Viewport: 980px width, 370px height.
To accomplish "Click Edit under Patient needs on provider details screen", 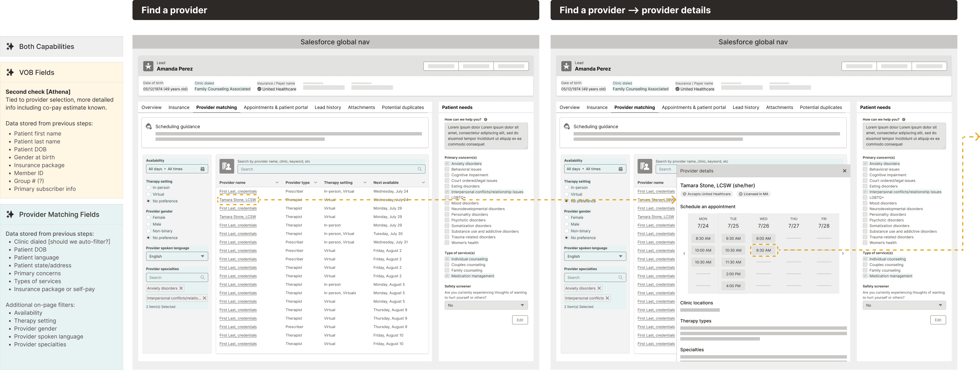I will 938,320.
